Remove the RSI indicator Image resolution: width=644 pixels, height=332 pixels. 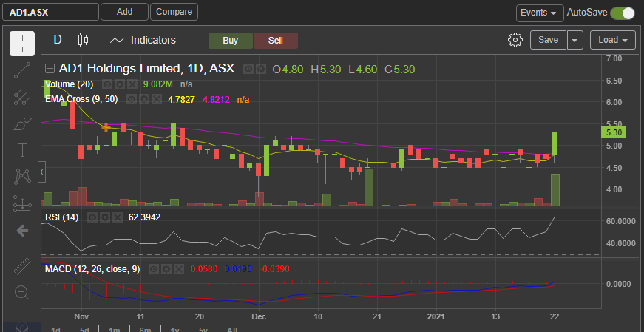click(x=118, y=217)
